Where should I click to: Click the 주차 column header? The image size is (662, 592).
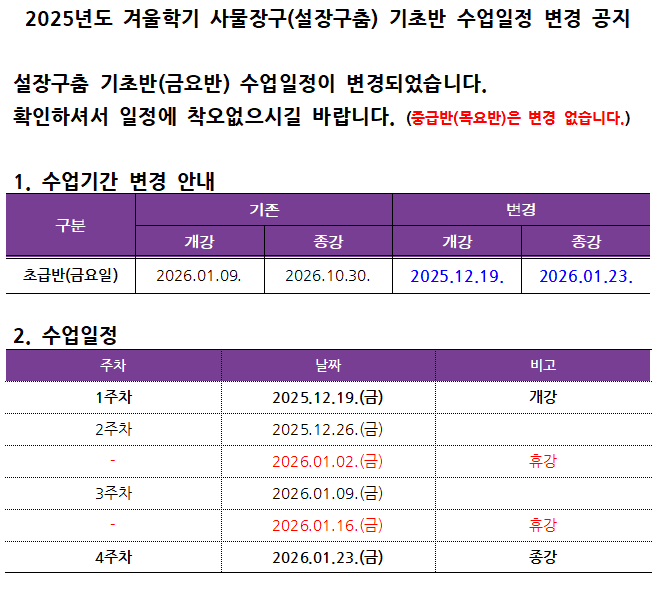tap(113, 365)
